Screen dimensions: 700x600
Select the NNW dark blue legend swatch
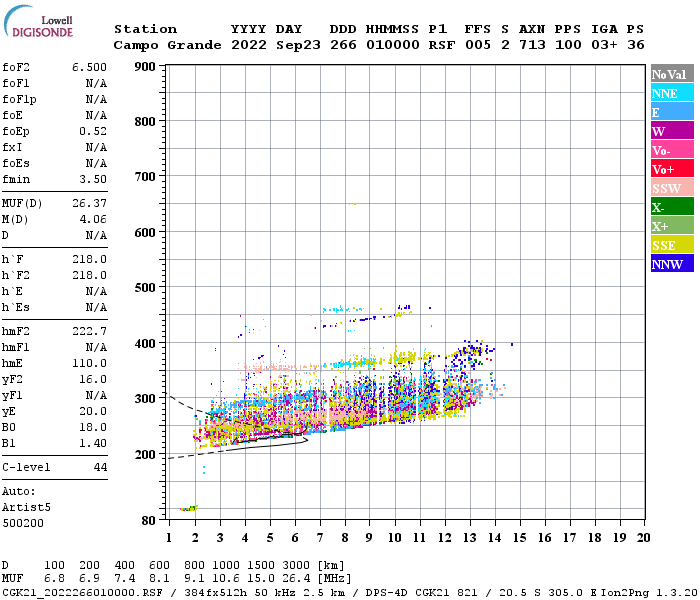click(x=672, y=263)
